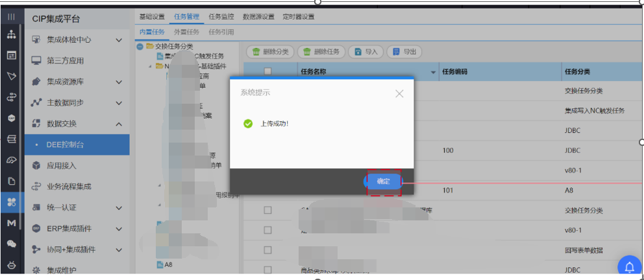The height and width of the screenshot is (280, 644).
Task: Open the blue notification bell
Action: point(630,267)
